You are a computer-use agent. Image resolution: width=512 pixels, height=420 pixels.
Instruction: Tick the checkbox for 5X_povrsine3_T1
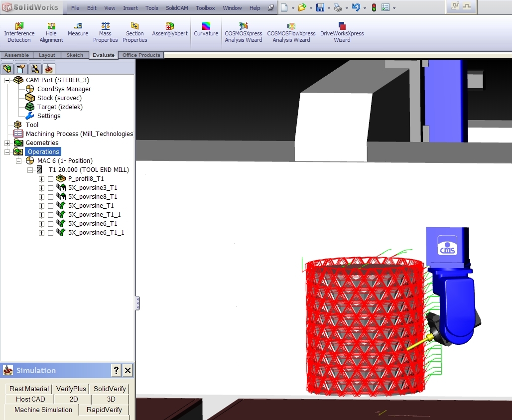(x=51, y=188)
